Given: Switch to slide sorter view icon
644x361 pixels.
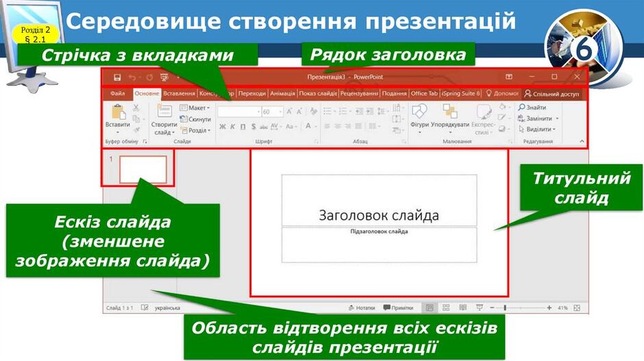Looking at the screenshot, I should tap(446, 308).
